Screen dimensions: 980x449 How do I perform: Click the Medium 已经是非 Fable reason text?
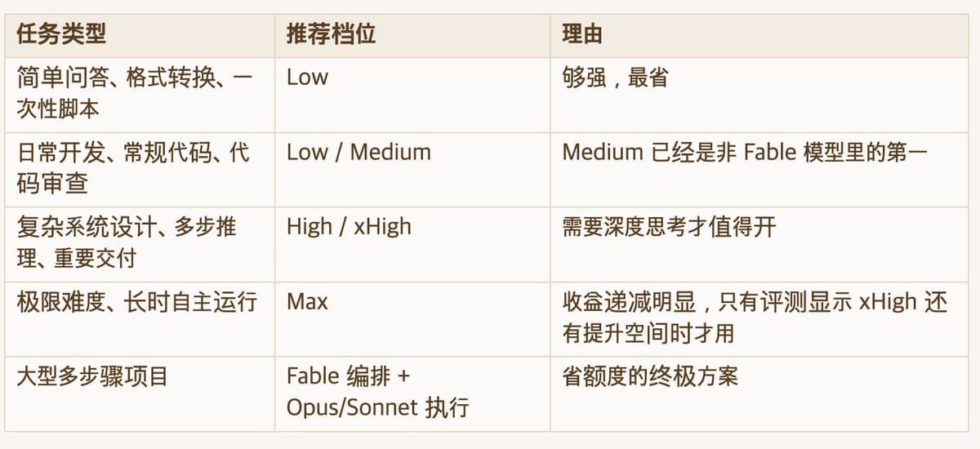(x=745, y=153)
